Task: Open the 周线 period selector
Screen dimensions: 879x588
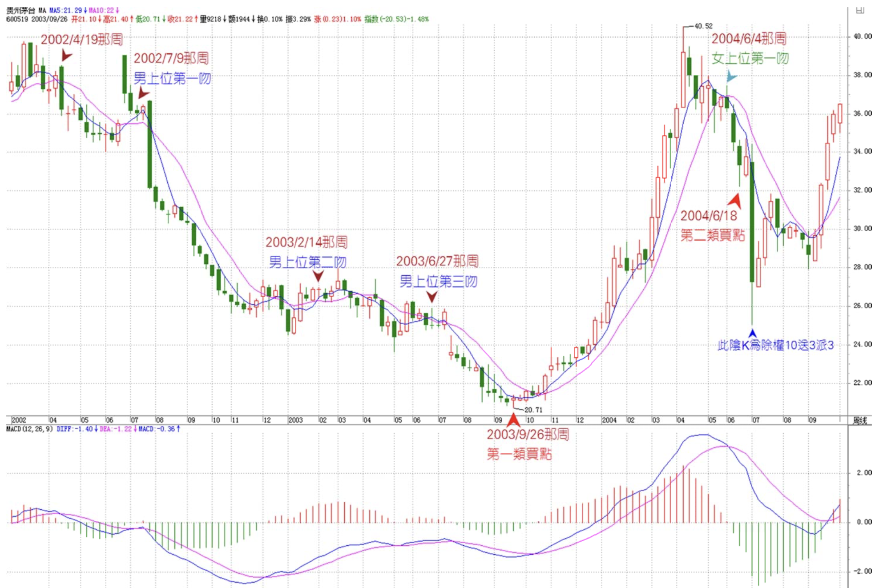Action: click(x=860, y=420)
